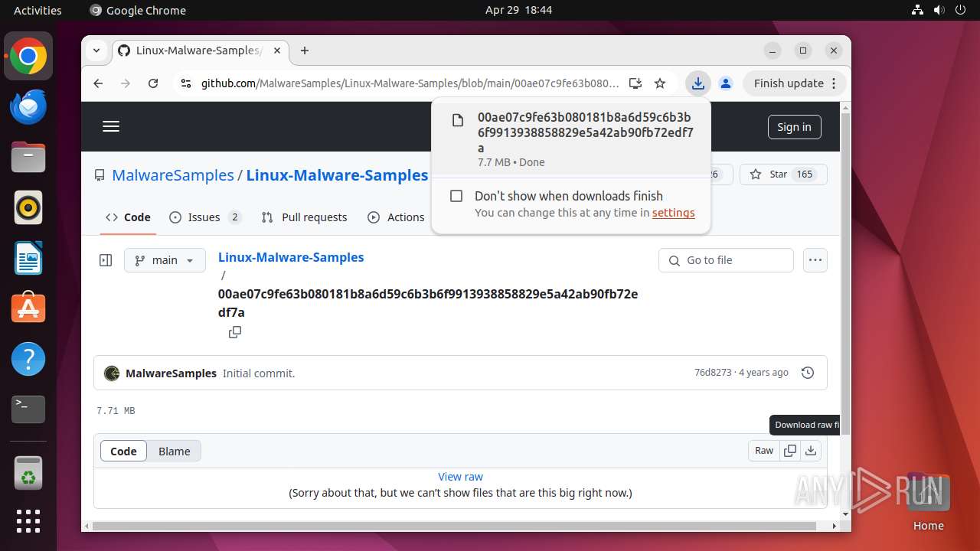Open the main branch dropdown
The width and height of the screenshot is (980, 551).
click(165, 260)
